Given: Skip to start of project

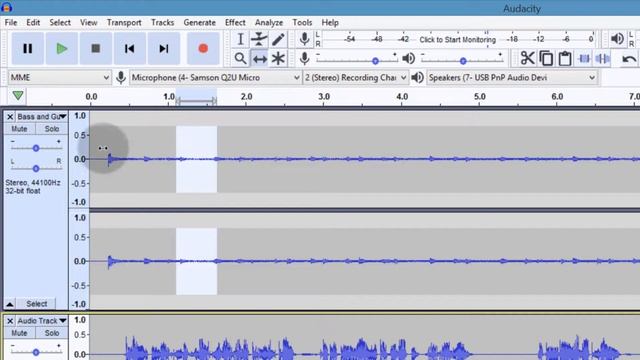Looking at the screenshot, I should 129,49.
